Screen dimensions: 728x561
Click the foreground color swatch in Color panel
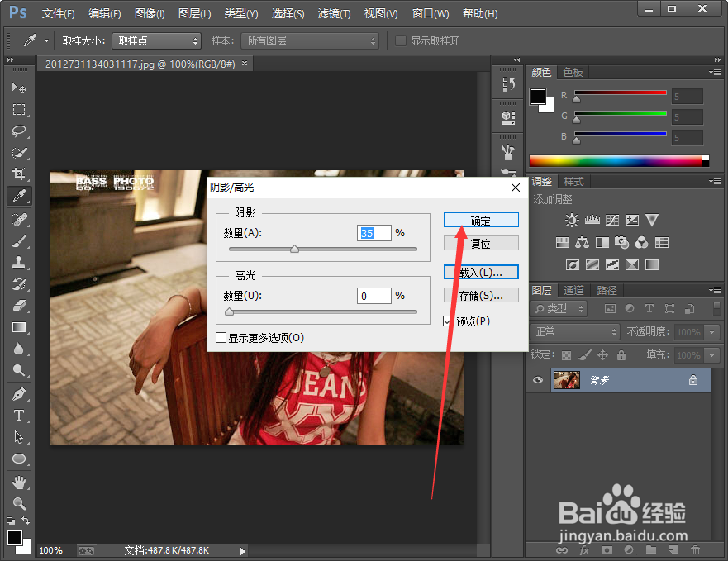coord(538,97)
